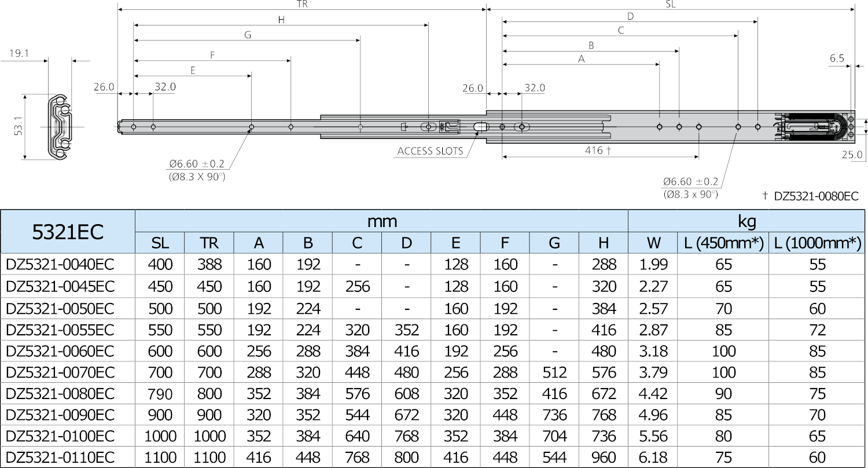This screenshot has width=868, height=468.
Task: Click the SL column header in table
Action: (160, 243)
